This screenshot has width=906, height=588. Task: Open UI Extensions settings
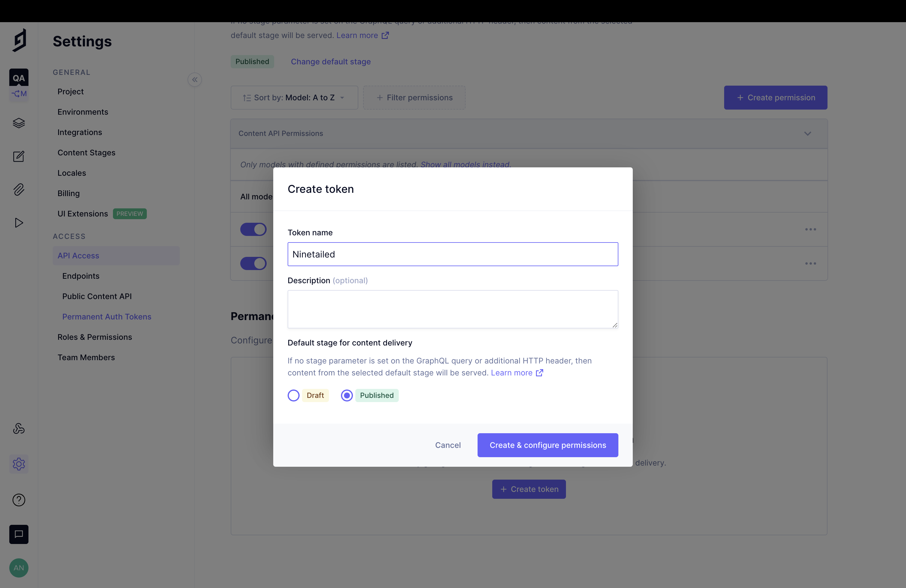[83, 214]
